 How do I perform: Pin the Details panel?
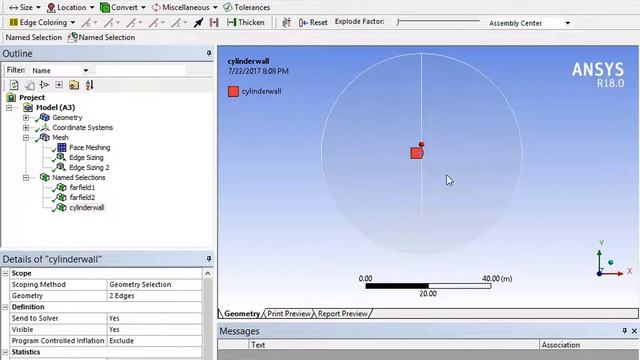(209, 259)
